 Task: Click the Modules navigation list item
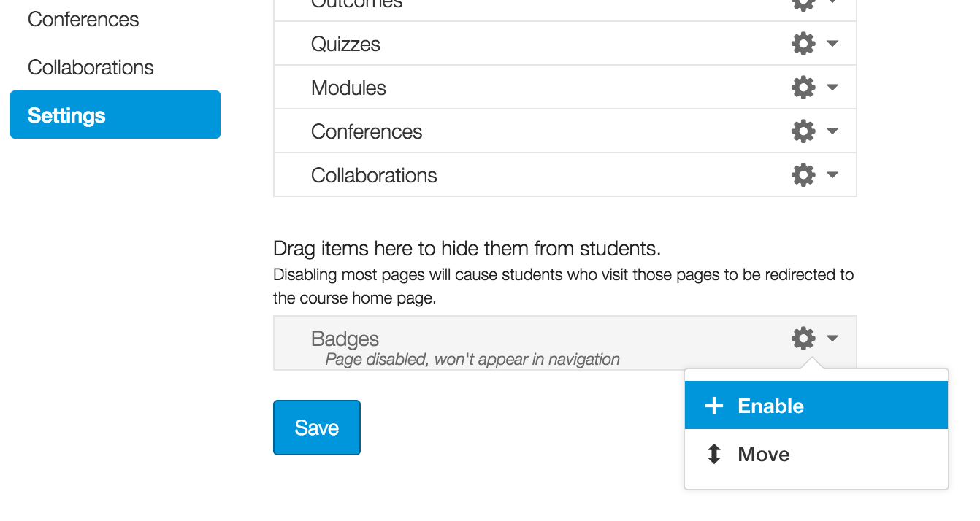click(348, 88)
